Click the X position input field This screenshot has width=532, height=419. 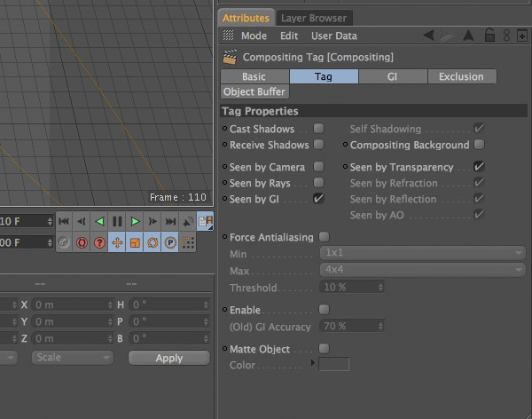pyautogui.click(x=73, y=304)
